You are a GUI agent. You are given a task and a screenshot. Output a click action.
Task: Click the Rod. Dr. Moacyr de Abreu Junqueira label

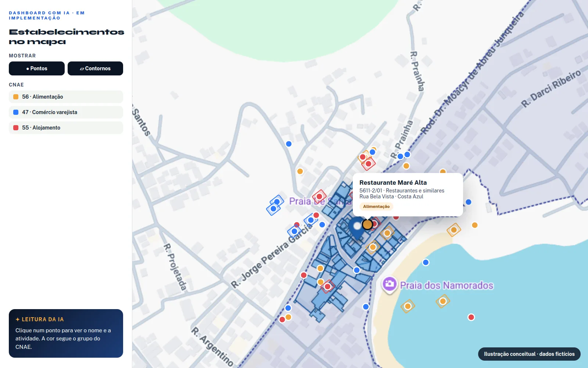pos(472,73)
